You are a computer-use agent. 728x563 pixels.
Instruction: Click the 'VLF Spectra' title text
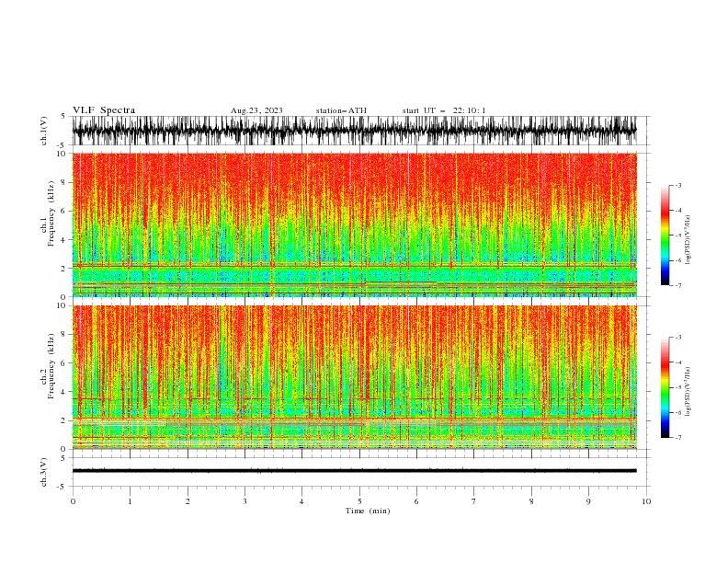[104, 110]
